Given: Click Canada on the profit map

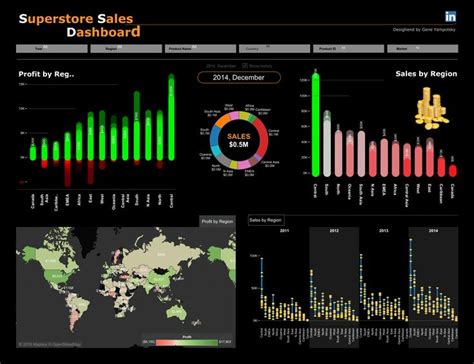Looking at the screenshot, I should (x=51, y=260).
